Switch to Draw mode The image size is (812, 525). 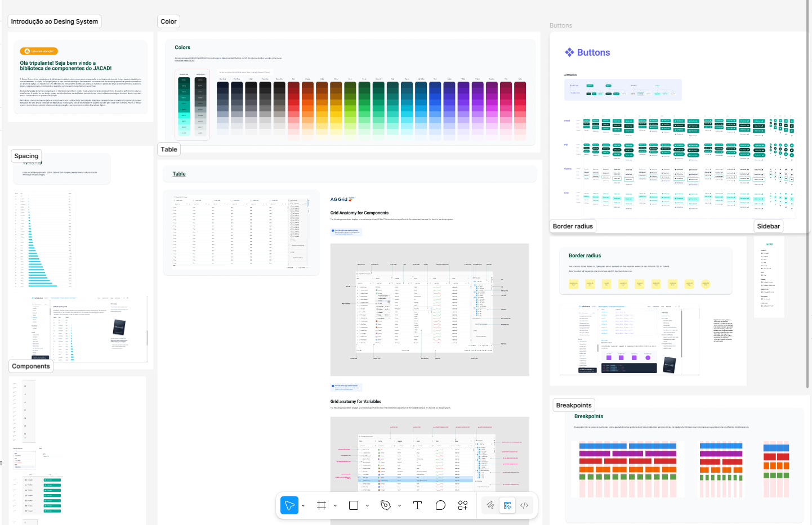(x=490, y=505)
